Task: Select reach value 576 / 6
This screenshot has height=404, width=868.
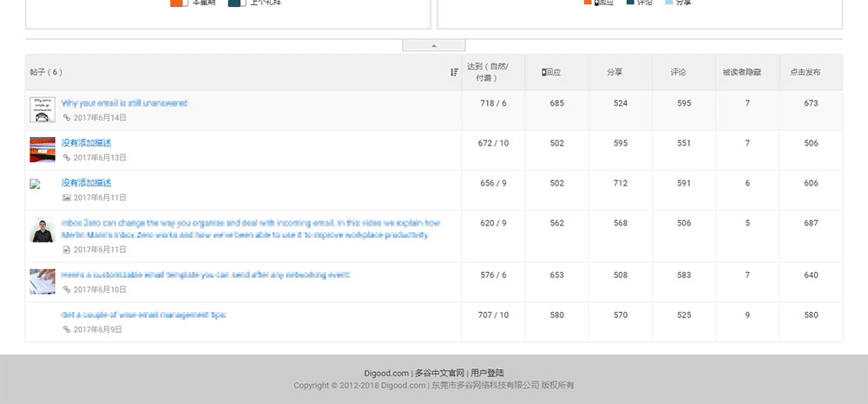Action: (493, 275)
